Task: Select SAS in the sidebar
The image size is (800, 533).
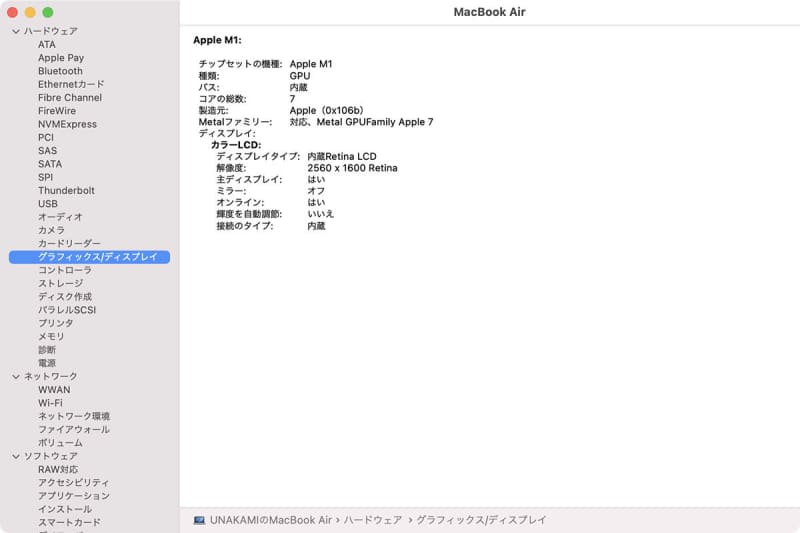Action: click(47, 151)
